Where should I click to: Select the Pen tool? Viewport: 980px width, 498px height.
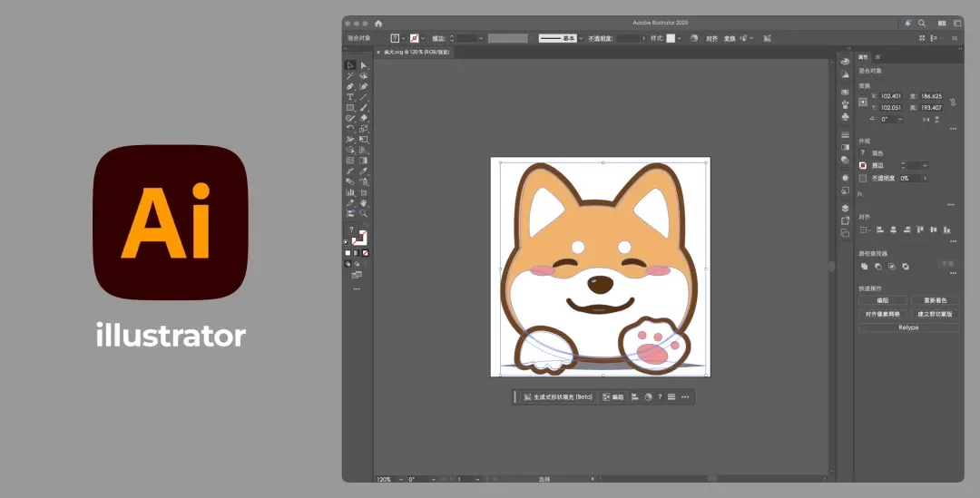(350, 87)
